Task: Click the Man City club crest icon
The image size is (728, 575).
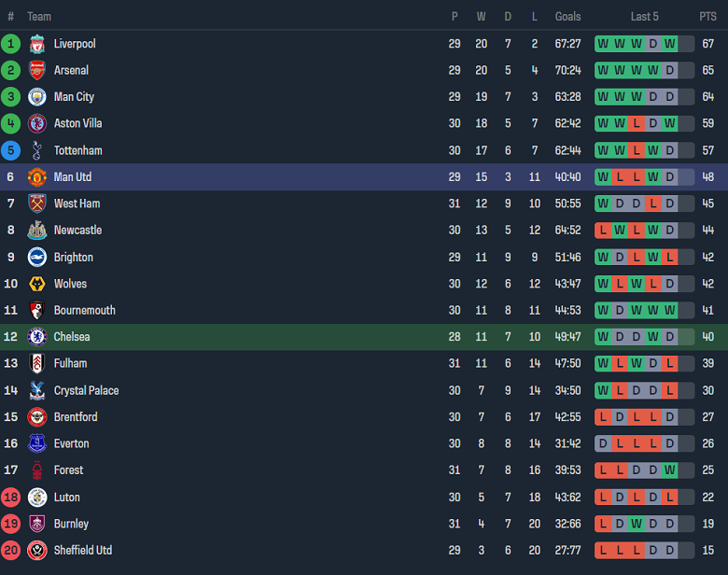Action: click(37, 97)
